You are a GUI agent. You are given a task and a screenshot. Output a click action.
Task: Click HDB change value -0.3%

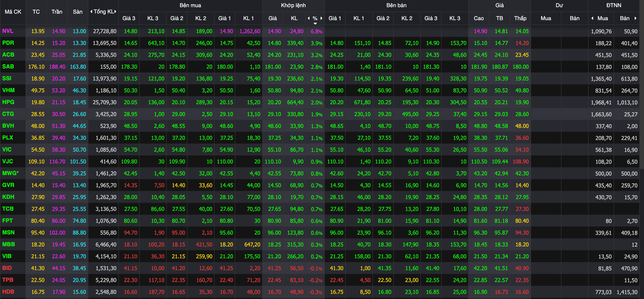[x=316, y=292]
